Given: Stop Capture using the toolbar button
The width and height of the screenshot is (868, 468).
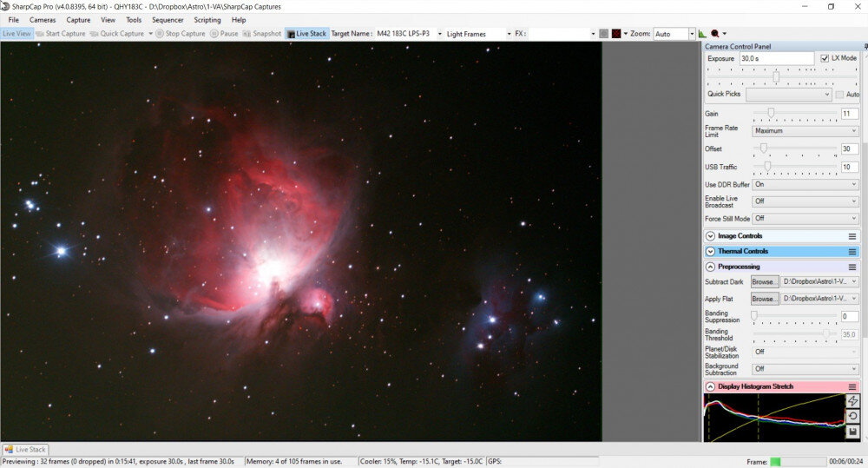Looking at the screenshot, I should [x=181, y=34].
